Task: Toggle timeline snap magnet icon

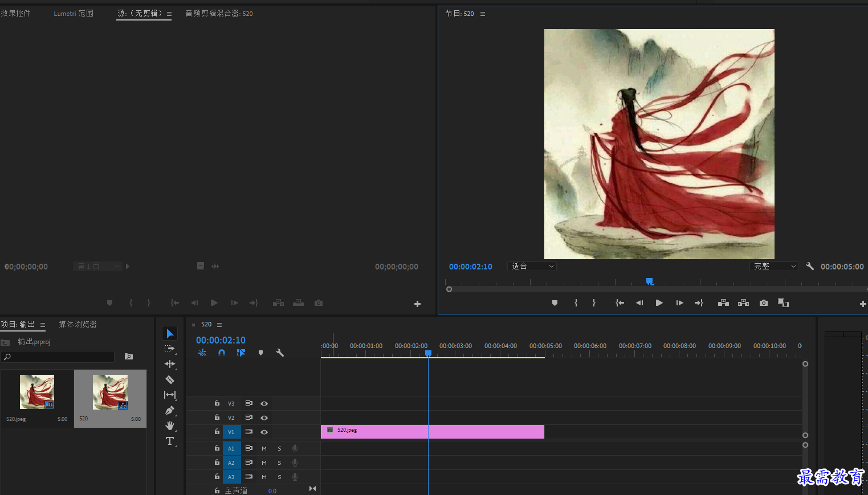Action: coord(222,353)
